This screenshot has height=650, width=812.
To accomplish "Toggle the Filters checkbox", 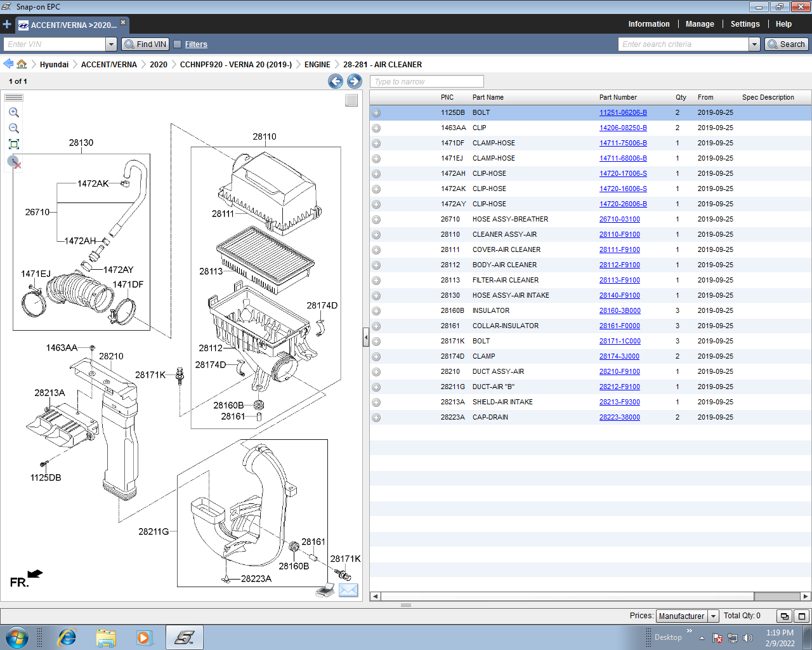I will 178,44.
